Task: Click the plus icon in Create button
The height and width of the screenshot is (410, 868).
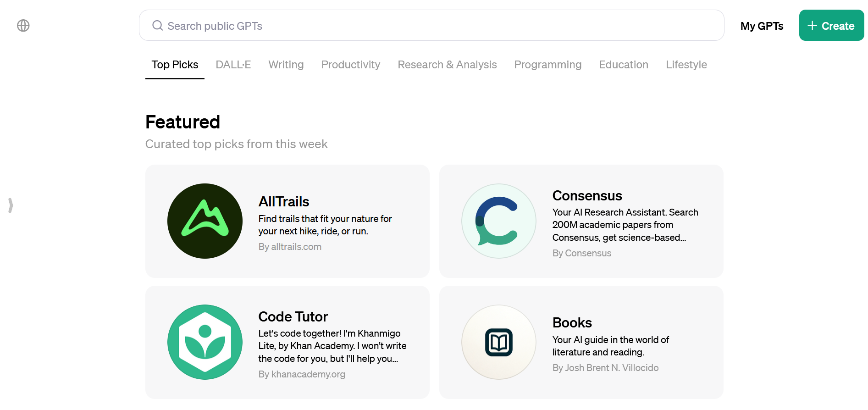Action: (x=812, y=26)
